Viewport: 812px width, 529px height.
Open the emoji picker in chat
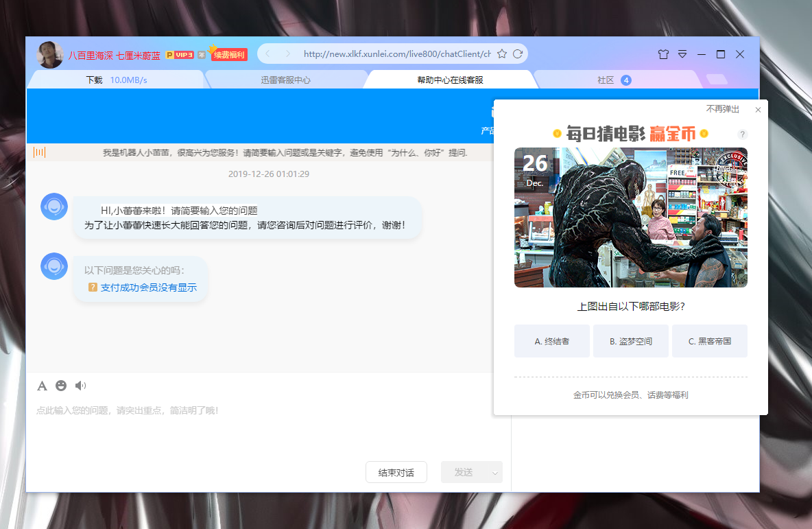pyautogui.click(x=61, y=386)
